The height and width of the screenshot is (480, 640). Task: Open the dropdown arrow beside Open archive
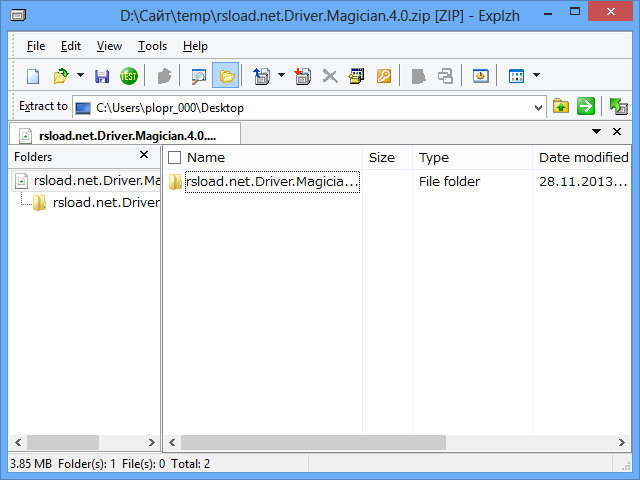pos(80,76)
